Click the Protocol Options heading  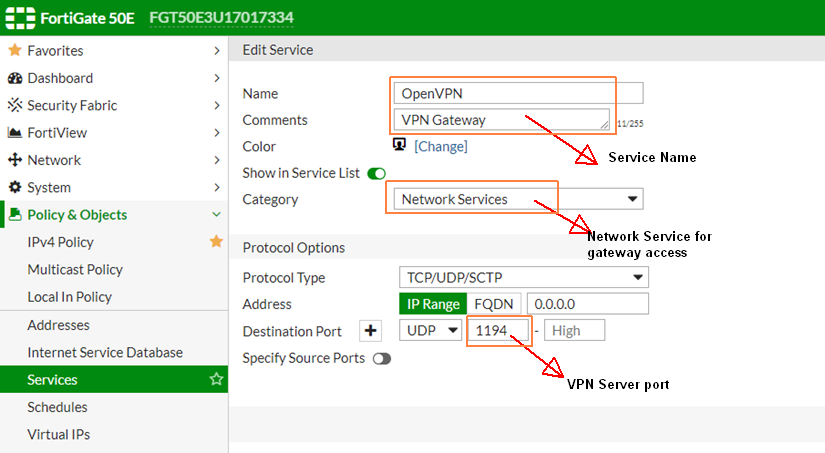tap(294, 248)
